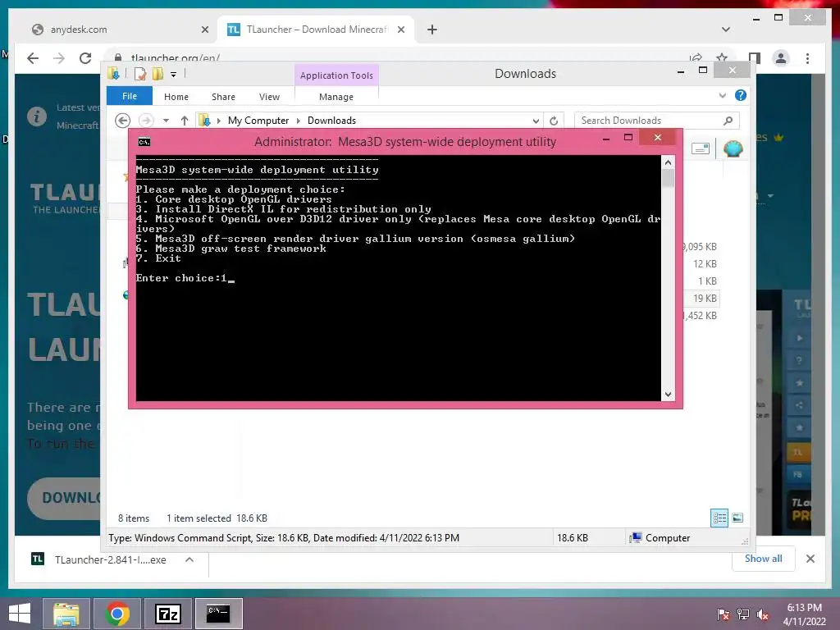840x630 pixels.
Task: Open Explorer help question mark
Action: 741,95
